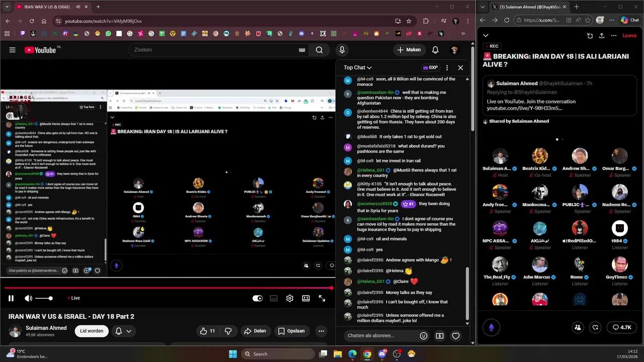Pop out the X Space window icon
Image resolution: width=644 pixels, height=362 pixels.
(x=590, y=36)
